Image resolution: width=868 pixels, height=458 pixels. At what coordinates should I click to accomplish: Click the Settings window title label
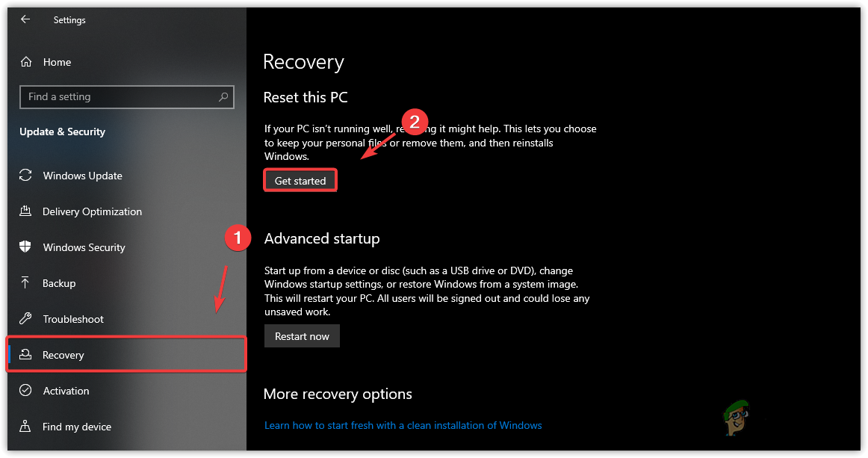(69, 20)
